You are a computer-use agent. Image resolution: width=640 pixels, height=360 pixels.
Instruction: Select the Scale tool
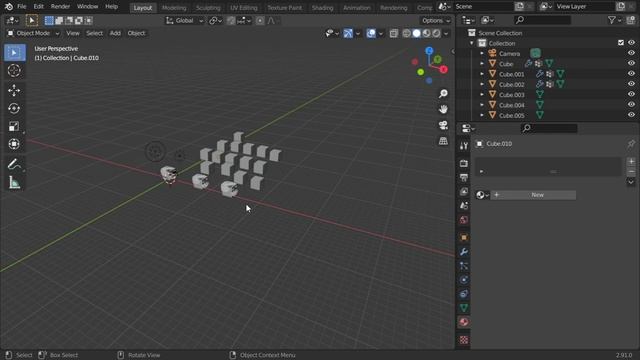point(14,126)
